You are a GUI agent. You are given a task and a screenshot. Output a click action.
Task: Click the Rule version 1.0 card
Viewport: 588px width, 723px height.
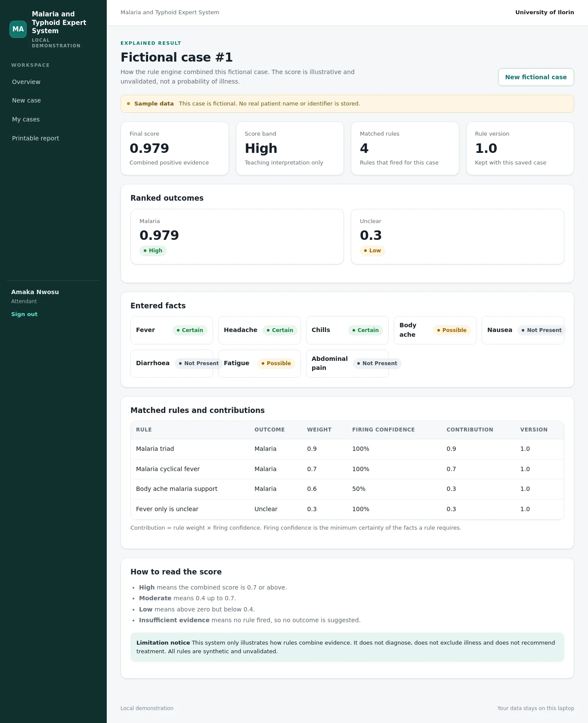click(x=520, y=149)
